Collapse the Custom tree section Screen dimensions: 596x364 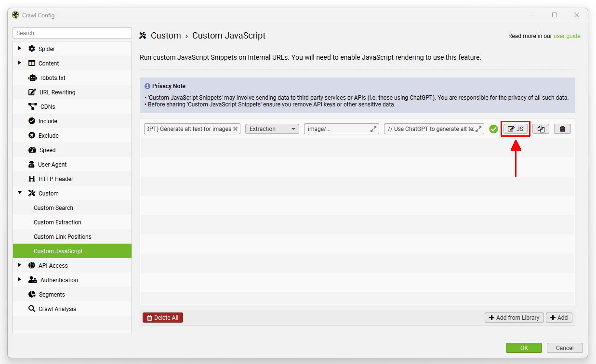pos(20,193)
